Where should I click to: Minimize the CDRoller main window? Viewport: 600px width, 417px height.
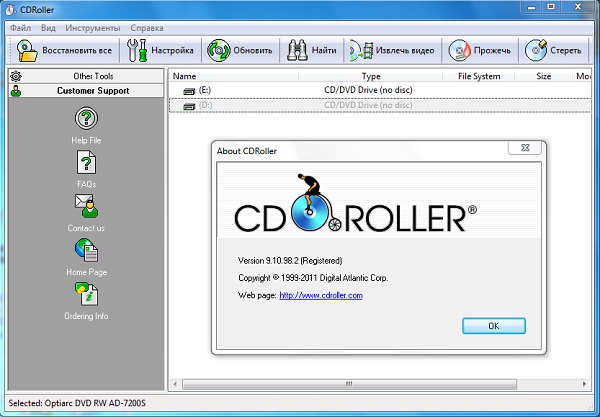click(x=532, y=7)
